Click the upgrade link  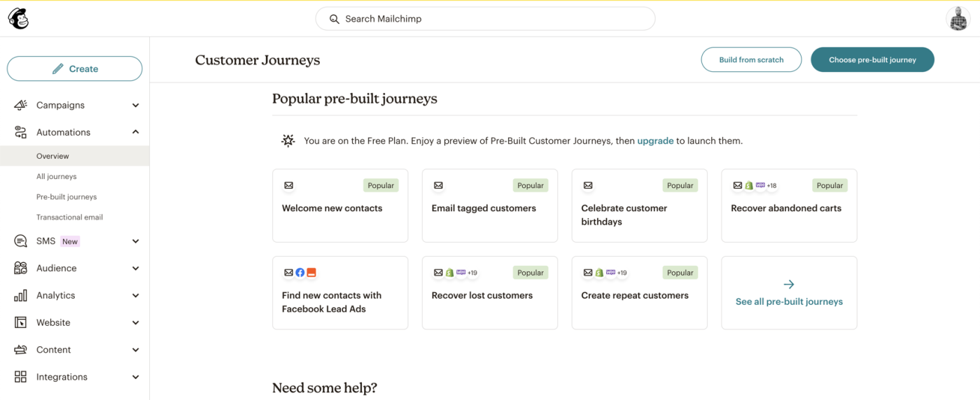(x=655, y=141)
